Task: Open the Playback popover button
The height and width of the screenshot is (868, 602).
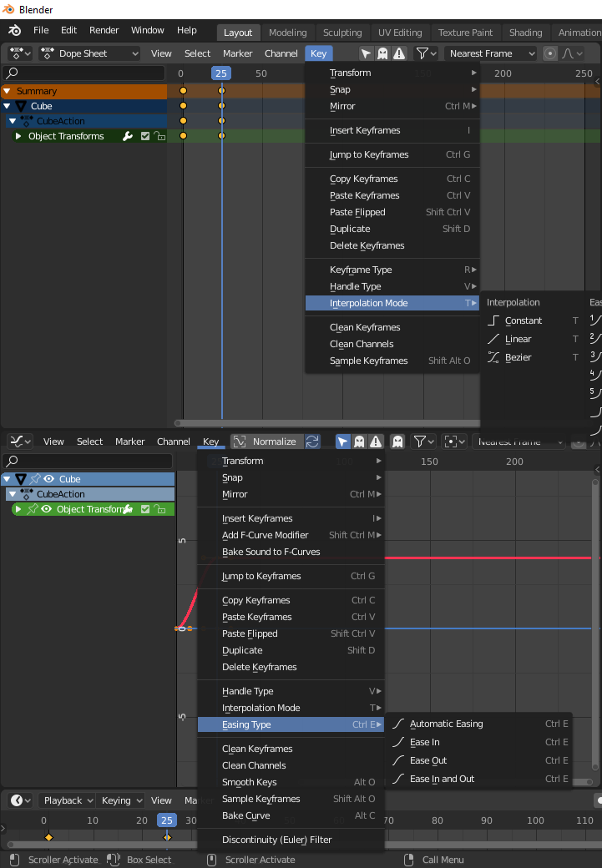Action: [x=67, y=800]
